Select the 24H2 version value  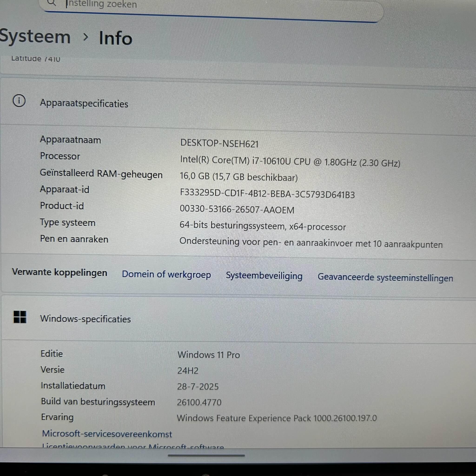click(188, 370)
